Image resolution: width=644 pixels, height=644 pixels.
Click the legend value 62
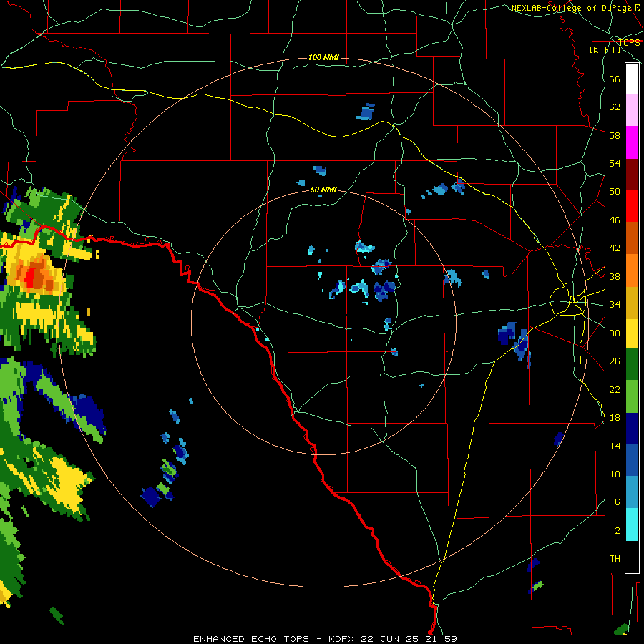click(615, 107)
